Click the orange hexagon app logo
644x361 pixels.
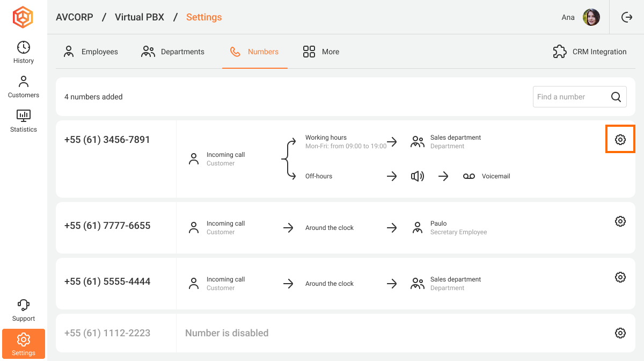[x=23, y=17]
